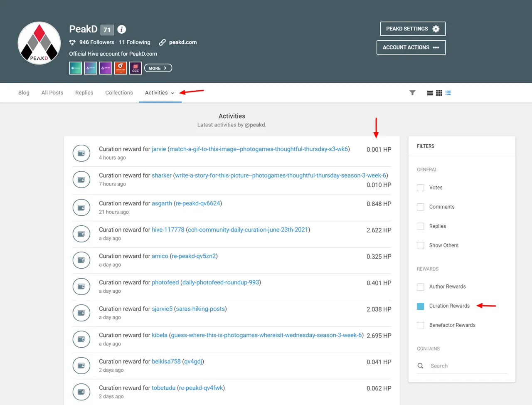Click wallet icon in the kibela reward row
This screenshot has height=405, width=532.
click(81, 339)
